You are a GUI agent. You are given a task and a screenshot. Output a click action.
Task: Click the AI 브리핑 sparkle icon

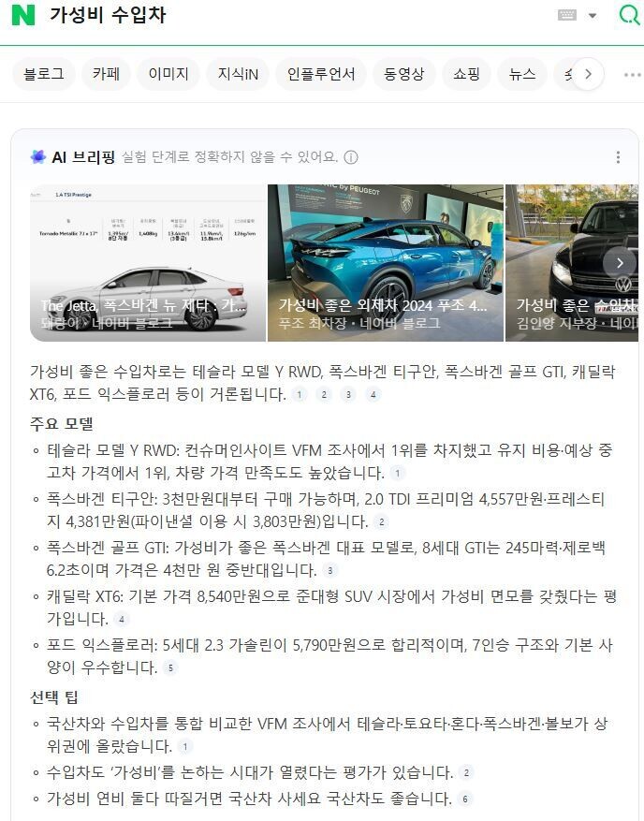point(38,156)
